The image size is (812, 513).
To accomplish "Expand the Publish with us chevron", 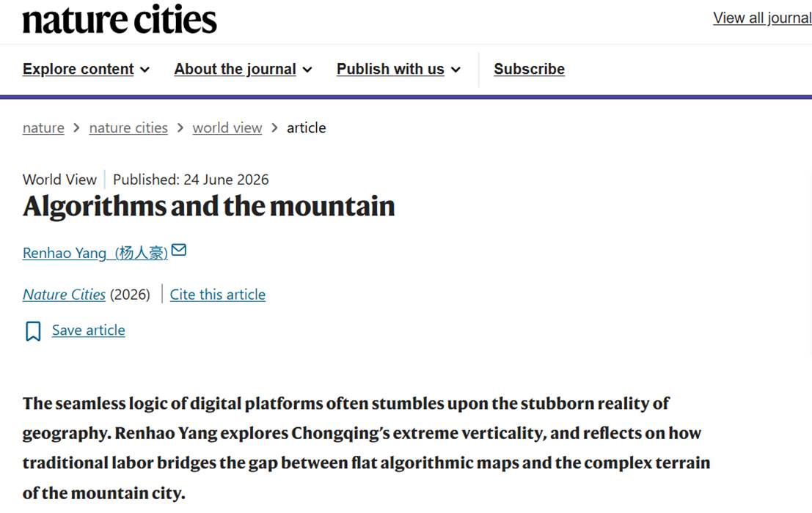I will (456, 70).
